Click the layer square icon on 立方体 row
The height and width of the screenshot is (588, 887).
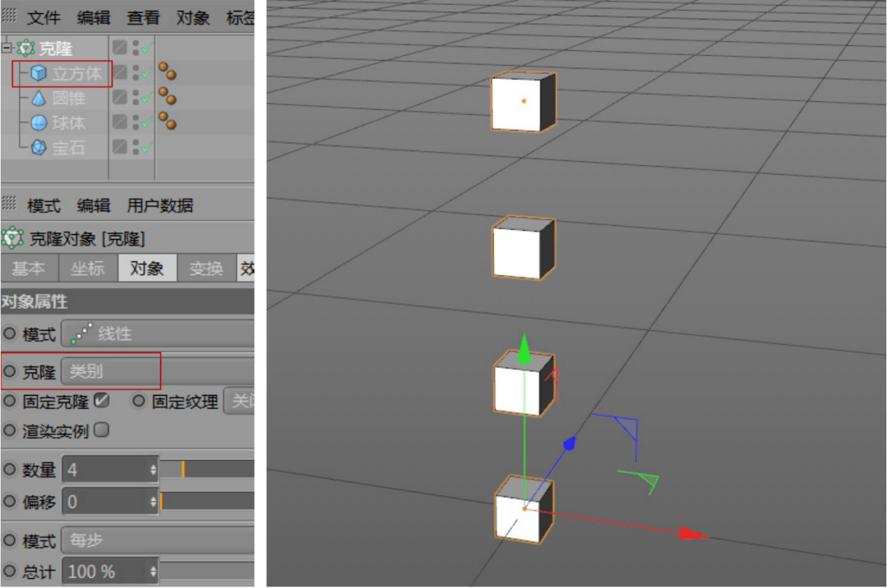click(x=119, y=71)
